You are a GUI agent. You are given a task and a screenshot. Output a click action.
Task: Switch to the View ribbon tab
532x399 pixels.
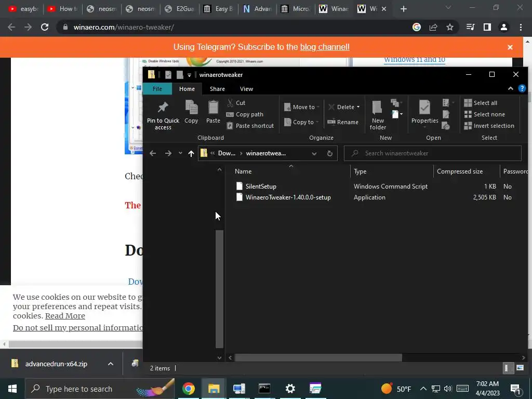coord(246,89)
